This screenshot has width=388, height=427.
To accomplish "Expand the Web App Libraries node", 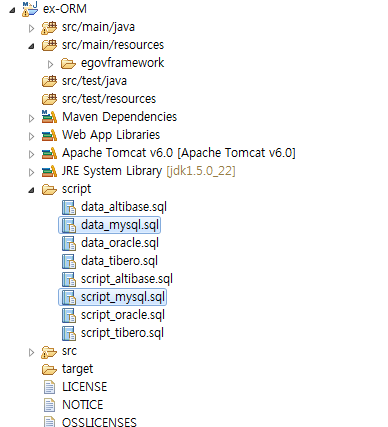I will (31, 136).
